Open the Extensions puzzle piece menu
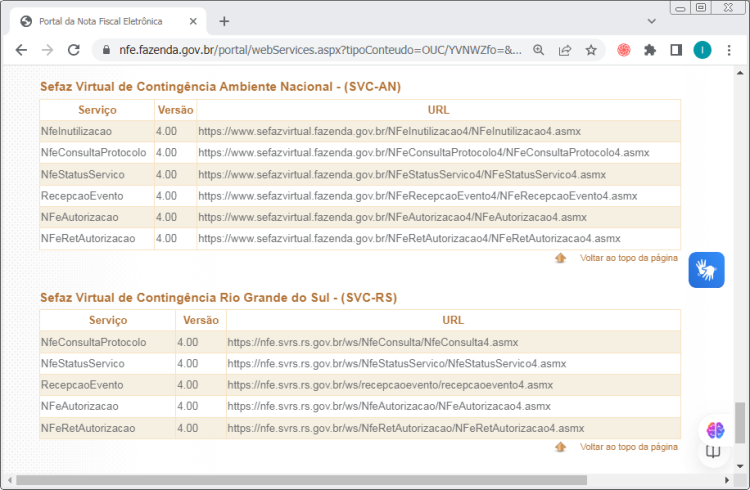750x490 pixels. point(650,50)
